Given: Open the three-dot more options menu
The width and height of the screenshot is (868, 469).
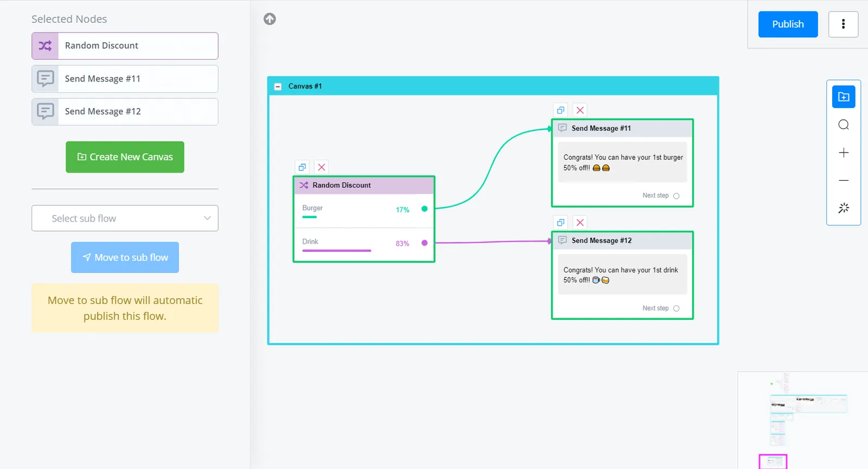Looking at the screenshot, I should 843,24.
